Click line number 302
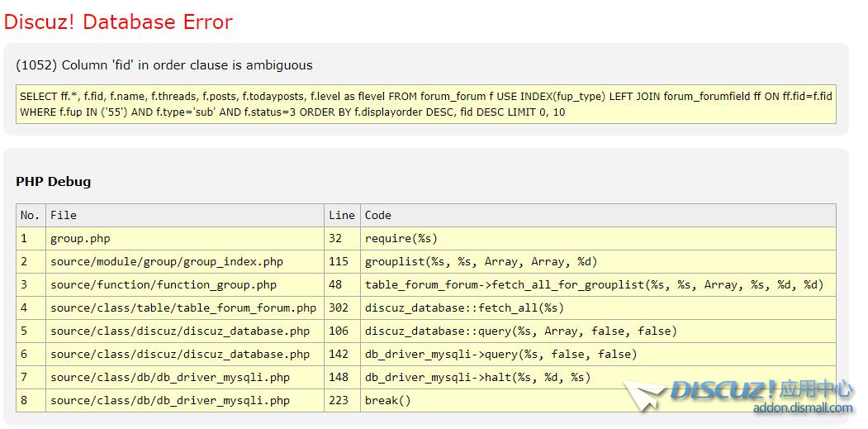This screenshot has width=868, height=429. tap(342, 307)
